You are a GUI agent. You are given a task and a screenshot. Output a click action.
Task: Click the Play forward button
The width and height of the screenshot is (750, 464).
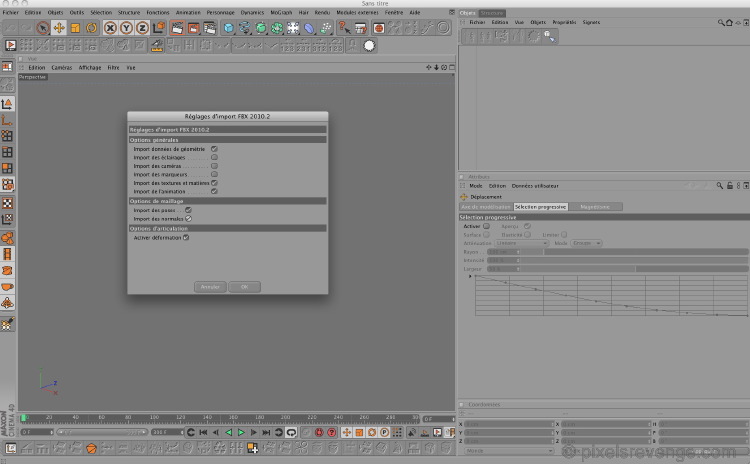click(x=241, y=432)
